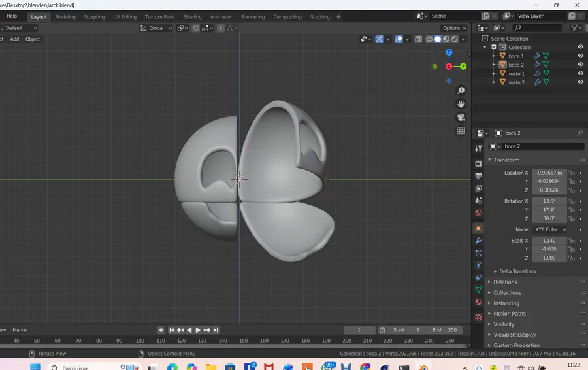Click the outliner search field
588x370 pixels.
point(540,28)
